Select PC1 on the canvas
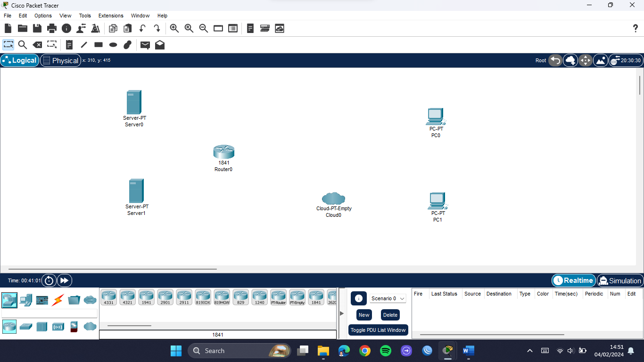Viewport: 644px width, 362px height. tap(438, 201)
